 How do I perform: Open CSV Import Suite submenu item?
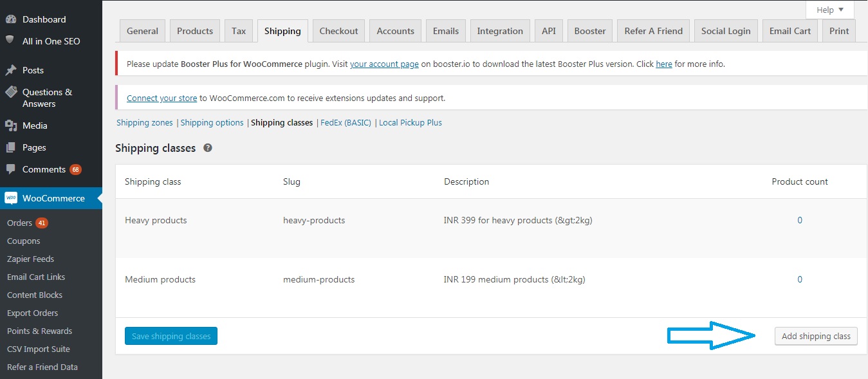(39, 349)
